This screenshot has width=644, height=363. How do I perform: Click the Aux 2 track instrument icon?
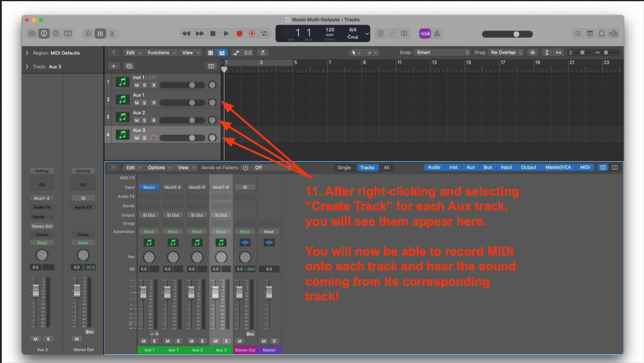click(x=122, y=117)
